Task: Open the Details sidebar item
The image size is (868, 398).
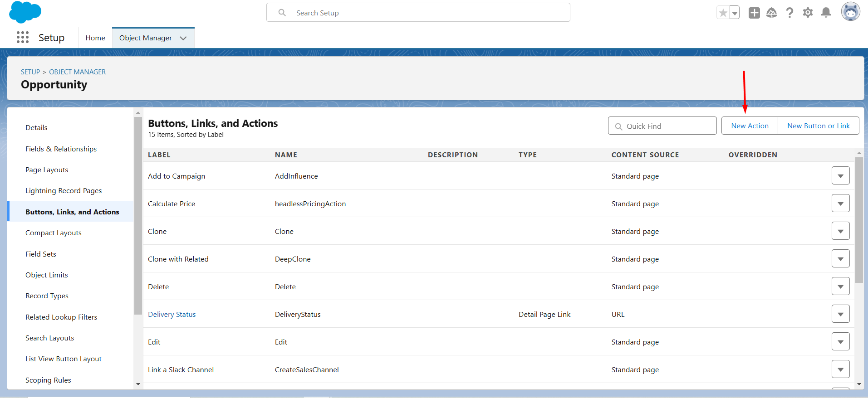Action: [x=36, y=128]
